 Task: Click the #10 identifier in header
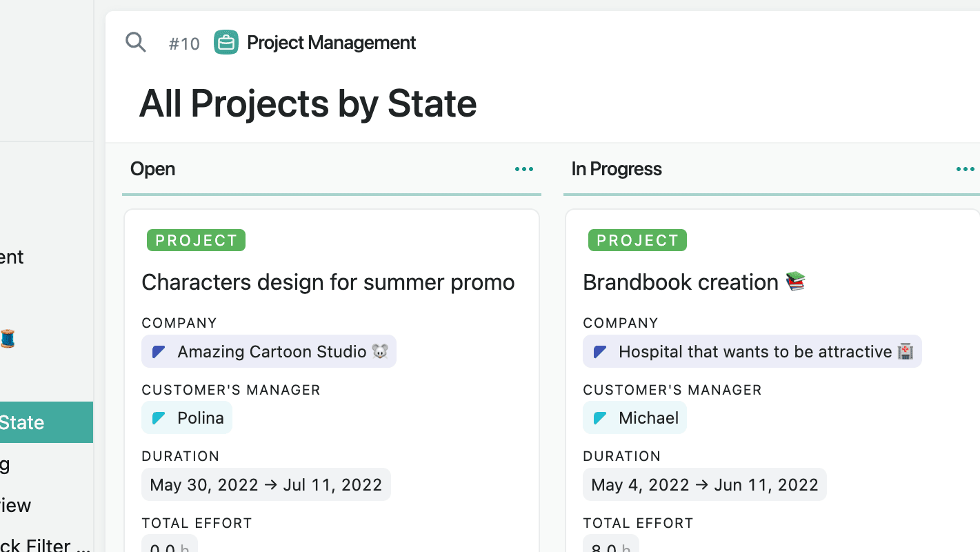[184, 43]
